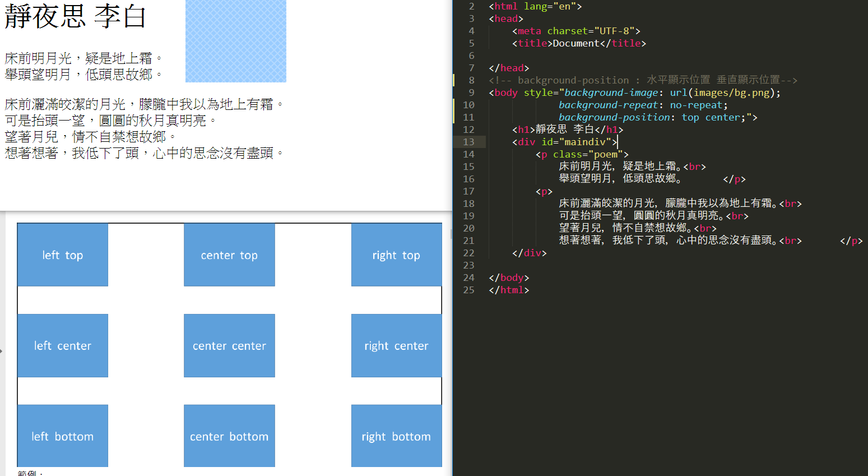Click the first poem line in preview
The width and height of the screenshot is (868, 476).
83,58
